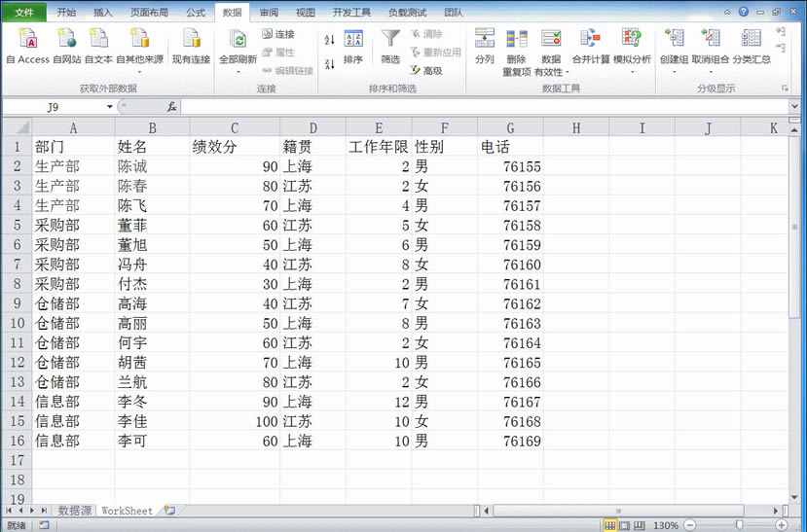The width and height of the screenshot is (807, 532).
Task: Click zoom in plus button
Action: (x=782, y=525)
